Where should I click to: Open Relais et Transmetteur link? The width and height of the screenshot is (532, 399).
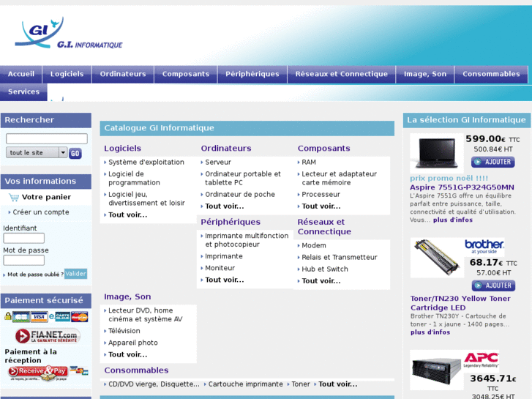[x=340, y=258]
